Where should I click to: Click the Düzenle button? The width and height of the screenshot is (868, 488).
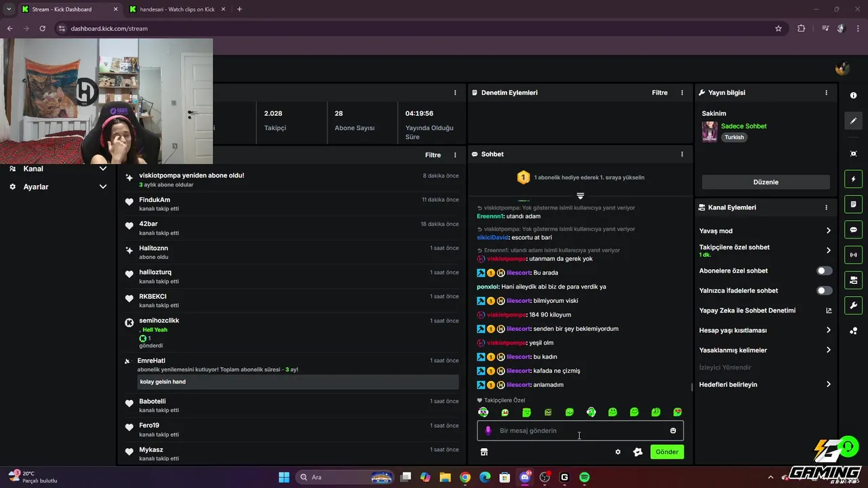(x=766, y=182)
